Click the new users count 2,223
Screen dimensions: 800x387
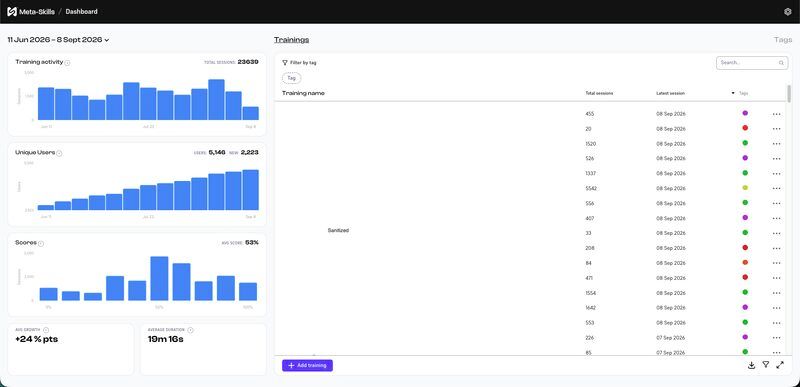[249, 152]
